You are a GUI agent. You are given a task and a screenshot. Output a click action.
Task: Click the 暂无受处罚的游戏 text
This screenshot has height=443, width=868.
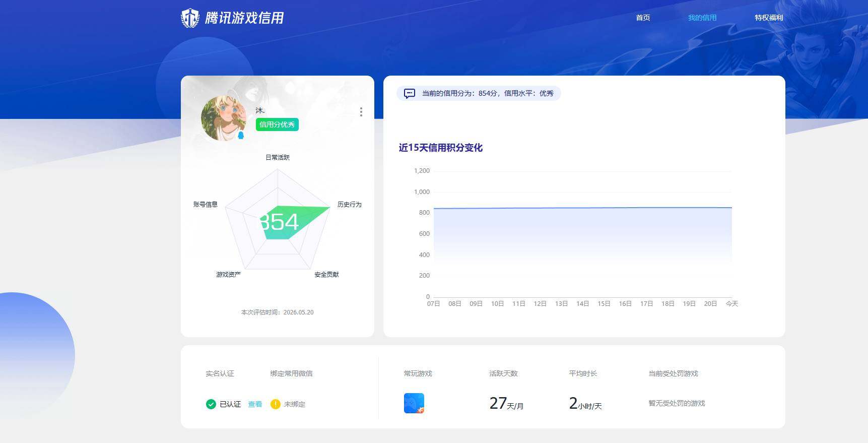point(677,403)
